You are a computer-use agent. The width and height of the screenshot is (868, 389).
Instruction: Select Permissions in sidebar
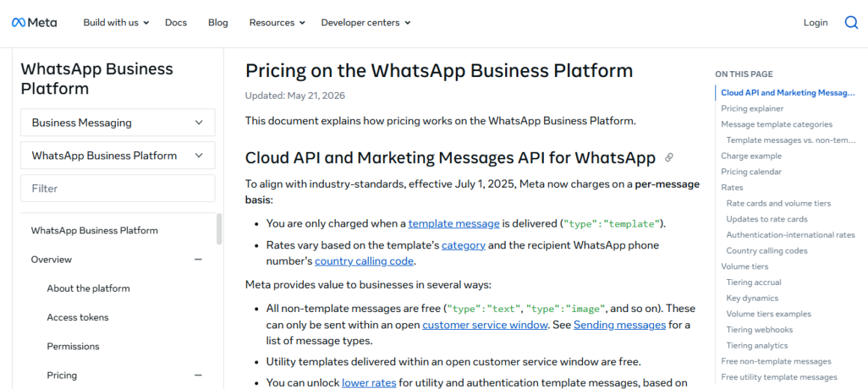pyautogui.click(x=73, y=346)
